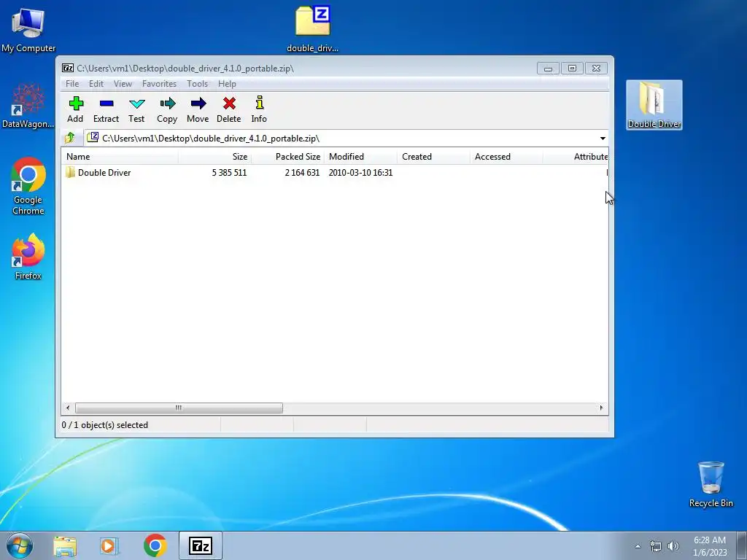Open Windows Explorer from taskbar
The height and width of the screenshot is (560, 747).
click(65, 545)
